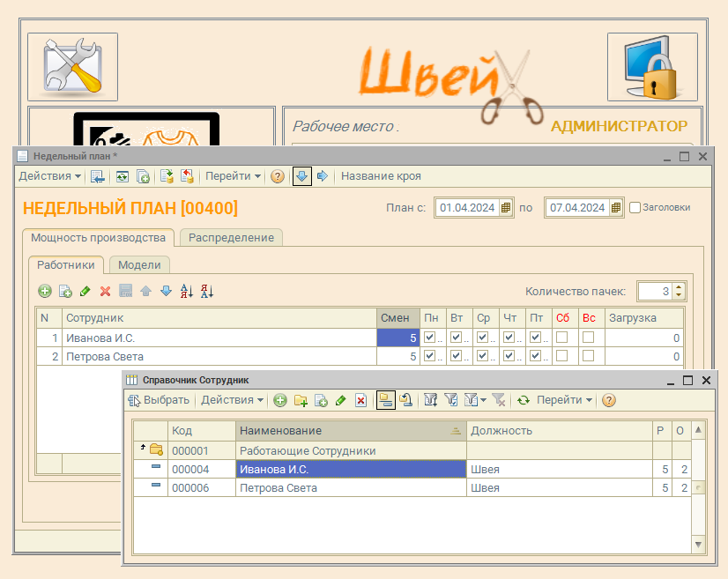Toggle the Заголовки checkbox
728x579 pixels.
(634, 208)
